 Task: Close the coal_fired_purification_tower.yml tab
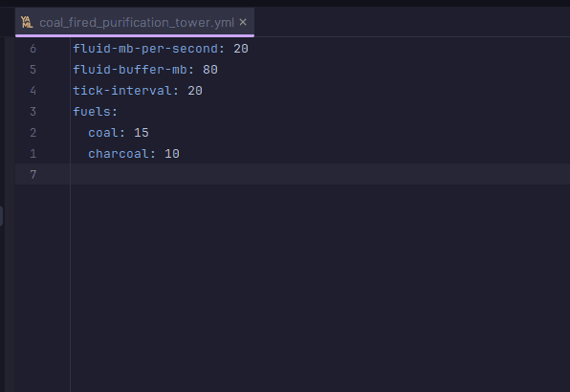(x=243, y=22)
